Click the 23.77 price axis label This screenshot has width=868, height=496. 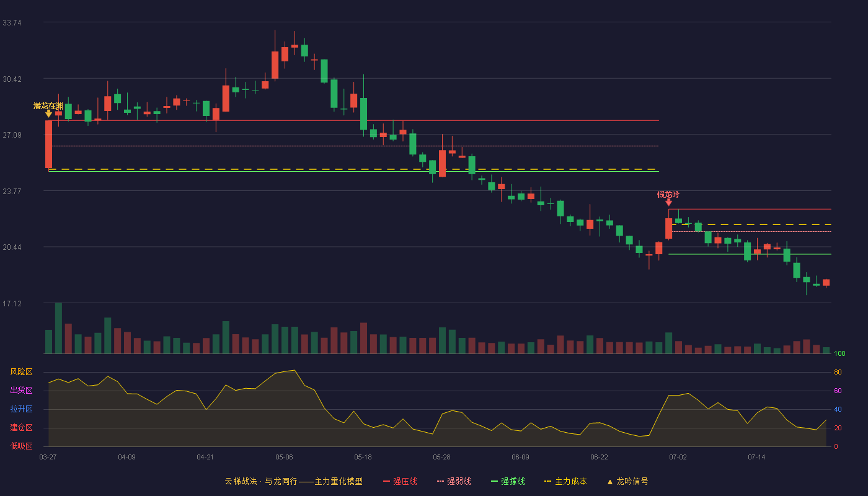tap(12, 192)
